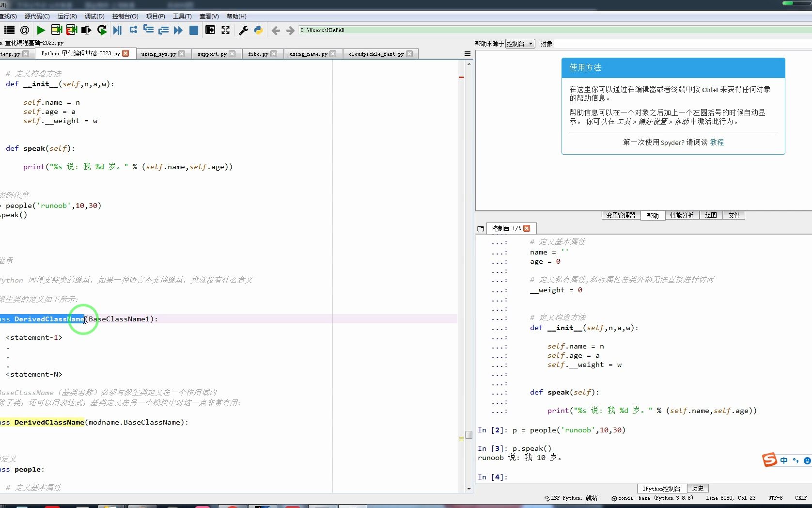This screenshot has height=508, width=812.
Task: Continue debugging until next breakpoint
Action: (178, 30)
